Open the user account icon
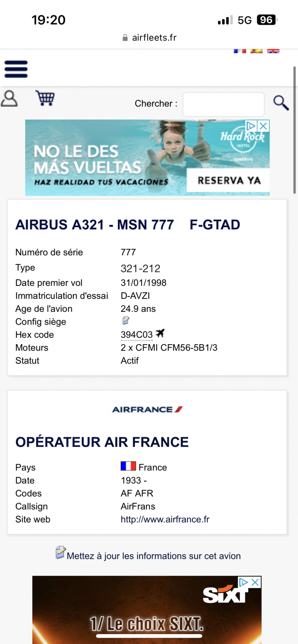The height and width of the screenshot is (644, 298). [9, 98]
